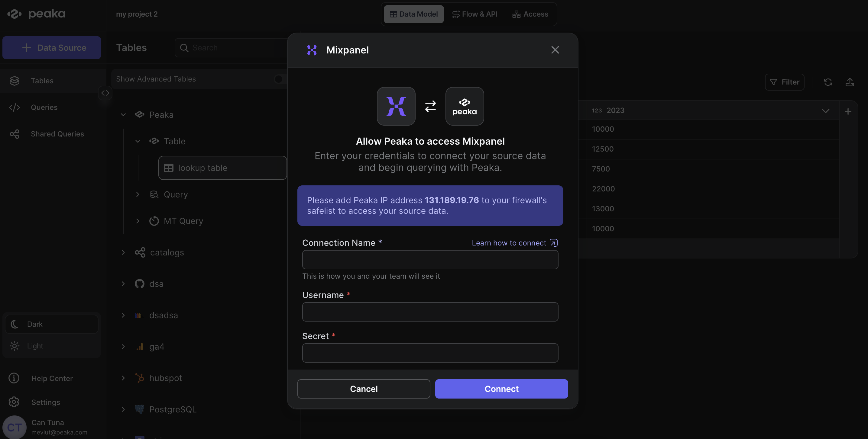Select the lookup table item
The height and width of the screenshot is (439, 868).
coord(222,168)
